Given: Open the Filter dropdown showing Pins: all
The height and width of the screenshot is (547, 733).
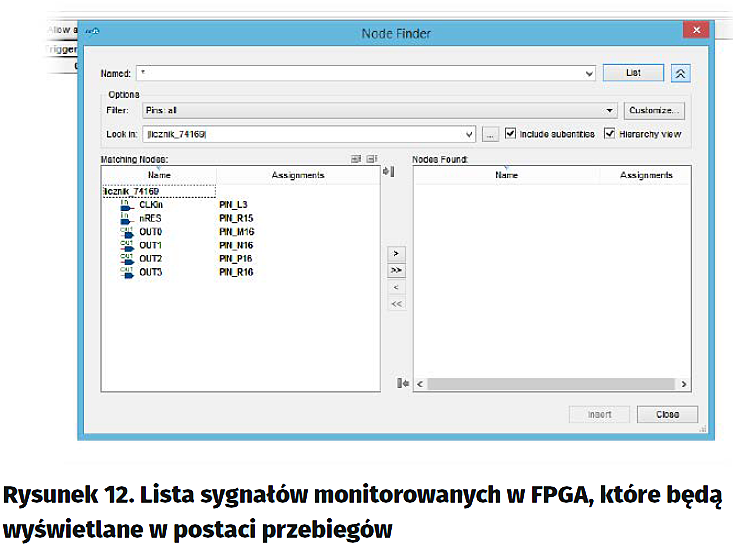Looking at the screenshot, I should 610,111.
